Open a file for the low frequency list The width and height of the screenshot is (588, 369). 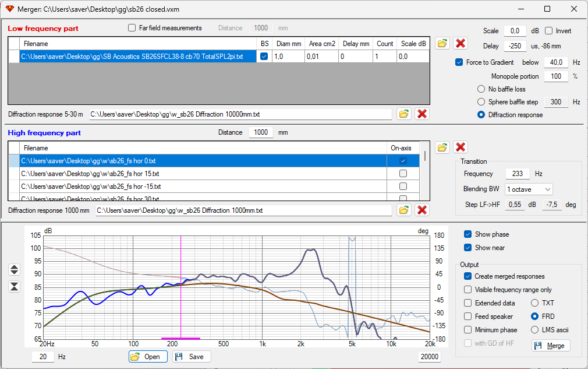click(442, 43)
